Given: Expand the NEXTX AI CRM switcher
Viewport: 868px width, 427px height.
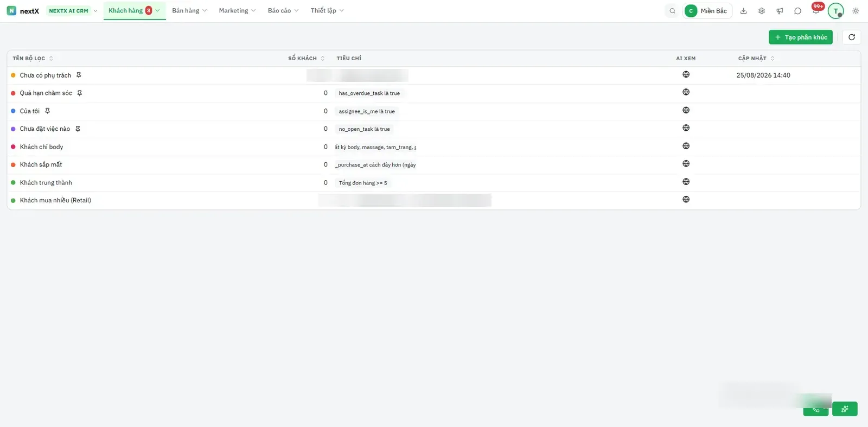Looking at the screenshot, I should coord(72,11).
